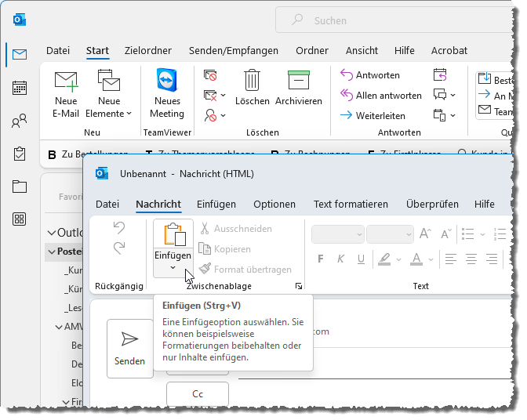
Task: Open the Junk mail dropdown arrow
Action: click(224, 116)
